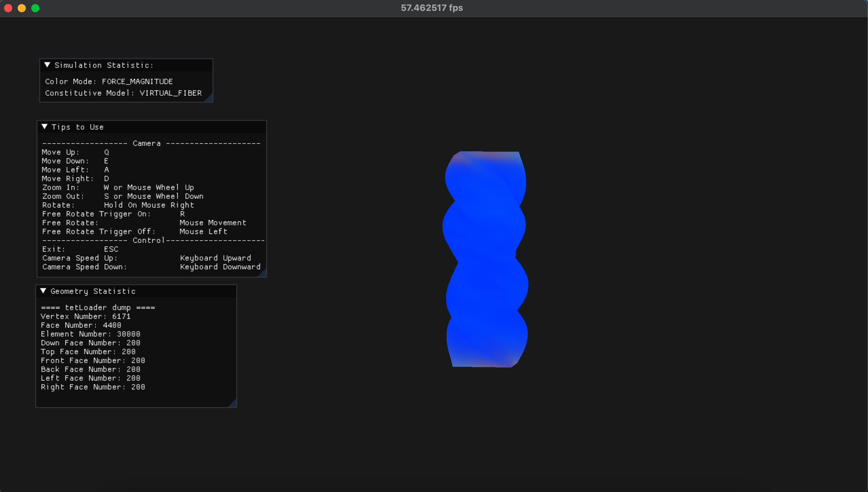Image resolution: width=868 pixels, height=492 pixels.
Task: Click the Element Number 30000 line
Action: point(90,334)
